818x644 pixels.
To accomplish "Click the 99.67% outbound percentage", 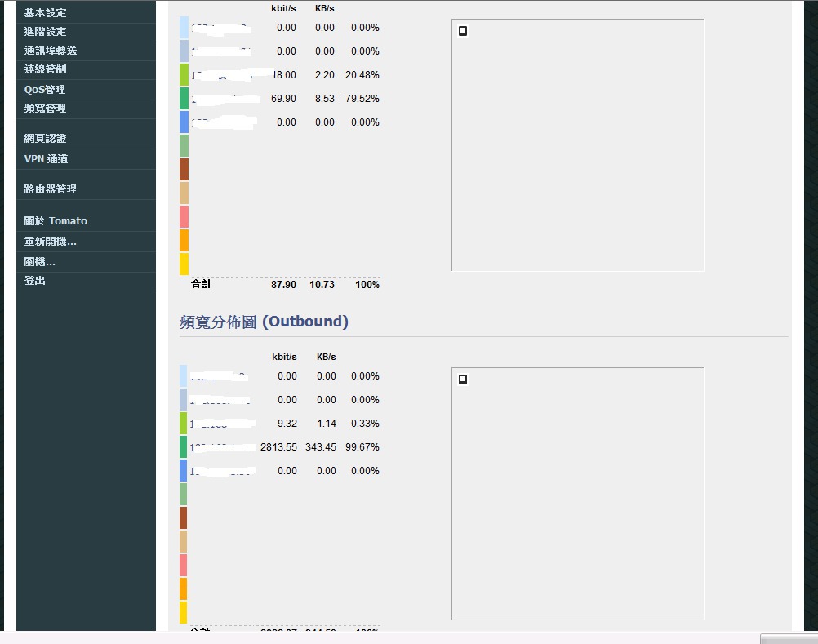I will click(x=362, y=447).
